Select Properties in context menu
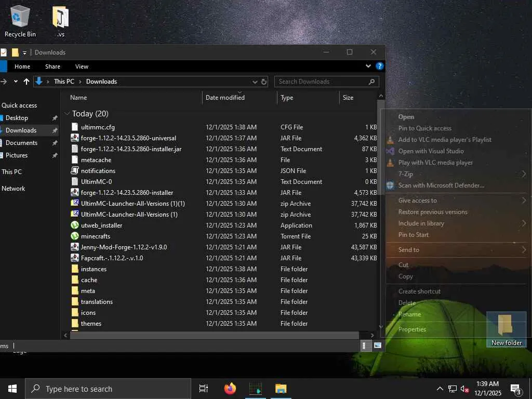Viewport: 532px width, 399px height. click(412, 329)
